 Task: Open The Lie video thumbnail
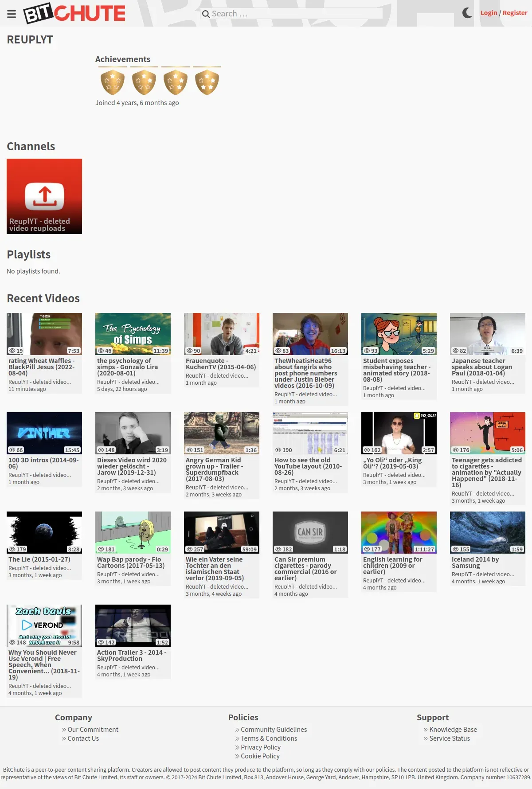coord(44,532)
